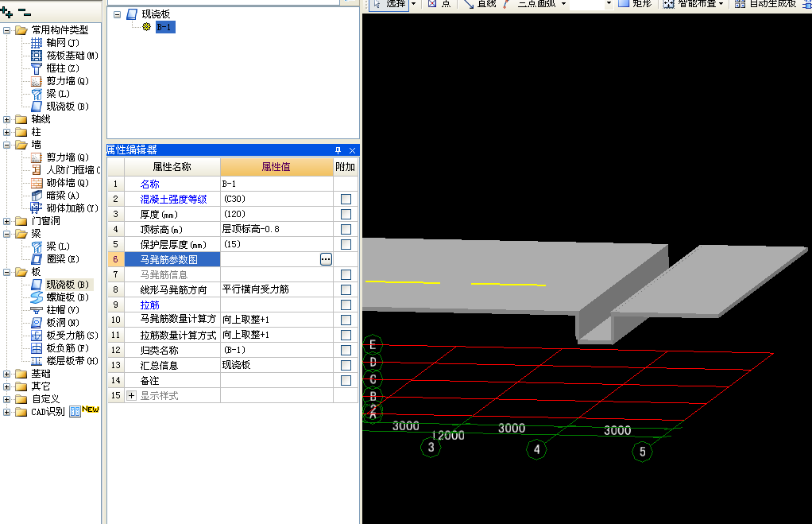Select 板受力筋(S) icon in tree
812x524 pixels.
[37, 336]
